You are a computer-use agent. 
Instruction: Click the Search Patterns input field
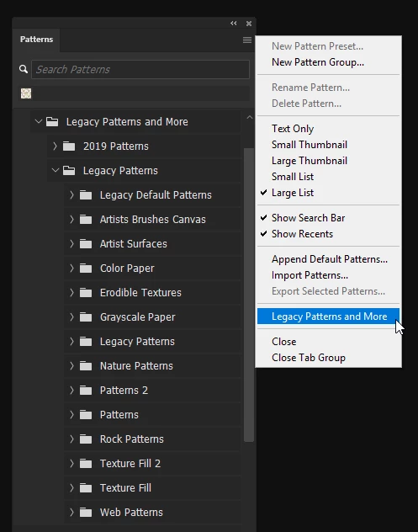coord(140,70)
